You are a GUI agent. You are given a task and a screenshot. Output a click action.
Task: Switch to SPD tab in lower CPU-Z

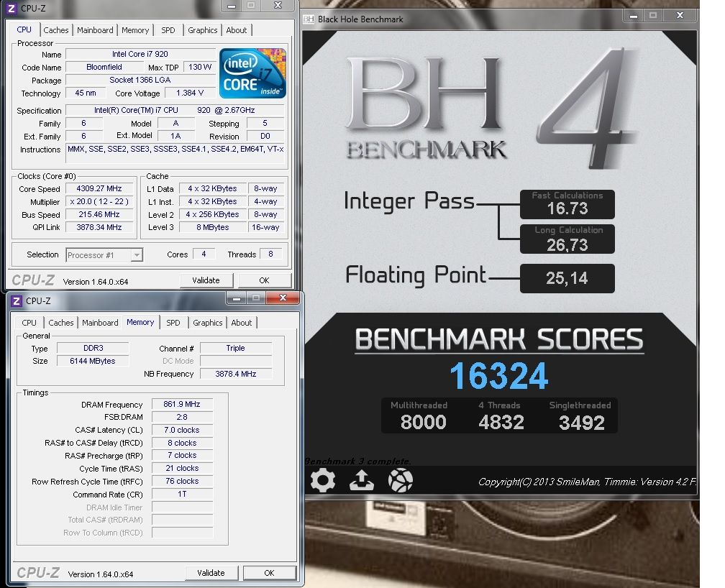coord(173,323)
